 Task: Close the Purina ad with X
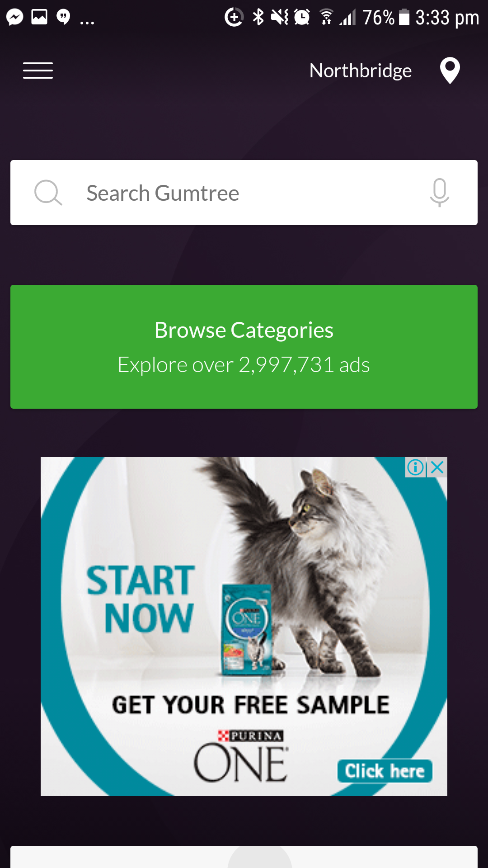point(437,467)
